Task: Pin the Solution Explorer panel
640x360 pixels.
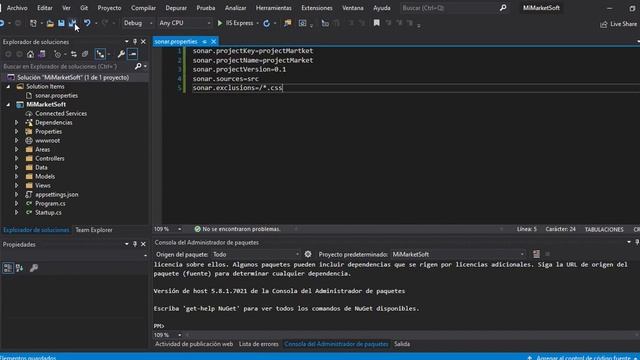Action: [135, 42]
